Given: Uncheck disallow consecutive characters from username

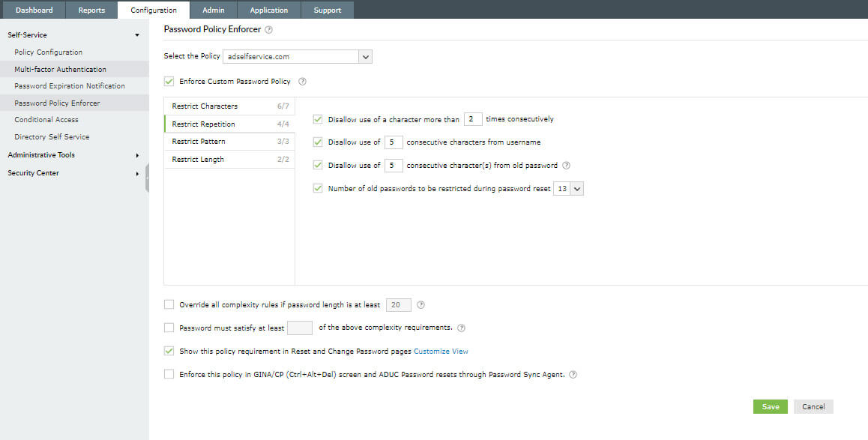Looking at the screenshot, I should coord(318,142).
